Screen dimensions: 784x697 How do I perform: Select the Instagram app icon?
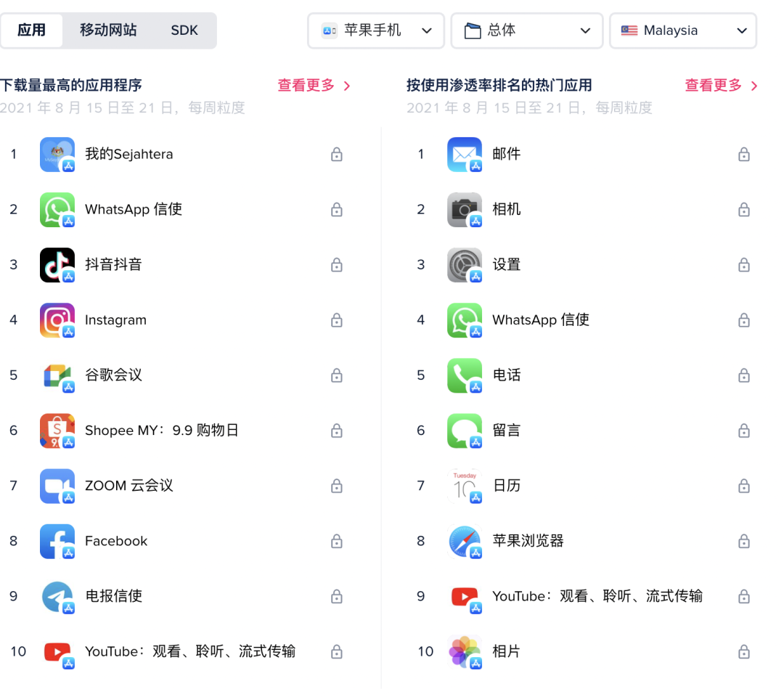tap(57, 319)
